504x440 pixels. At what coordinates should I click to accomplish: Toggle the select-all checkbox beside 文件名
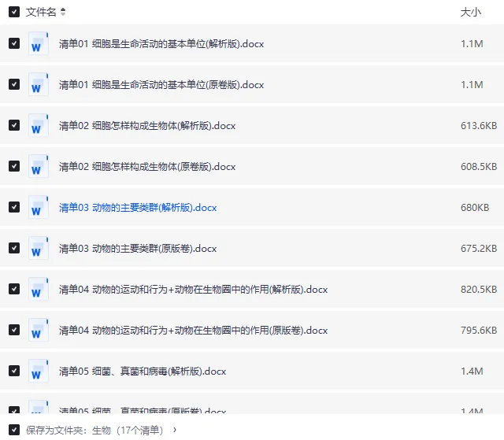[14, 12]
